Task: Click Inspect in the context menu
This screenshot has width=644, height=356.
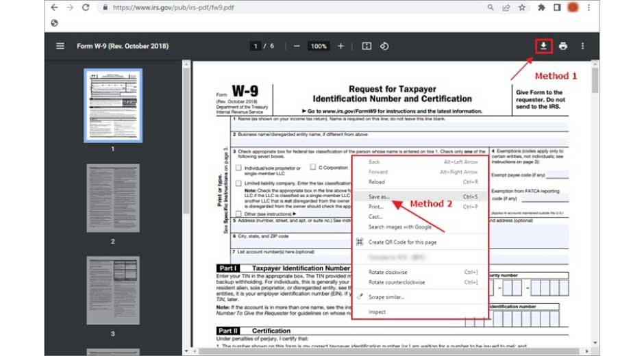Action: pyautogui.click(x=377, y=311)
